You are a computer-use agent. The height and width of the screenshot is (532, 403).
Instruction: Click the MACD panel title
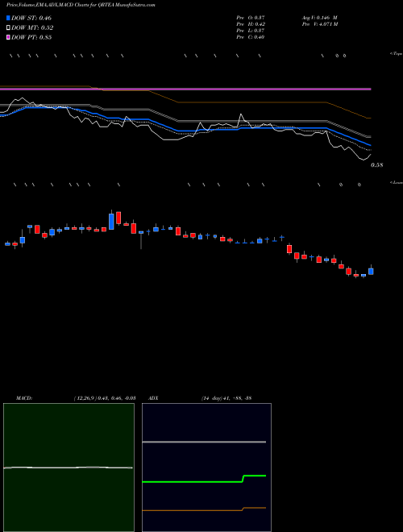tap(24, 398)
